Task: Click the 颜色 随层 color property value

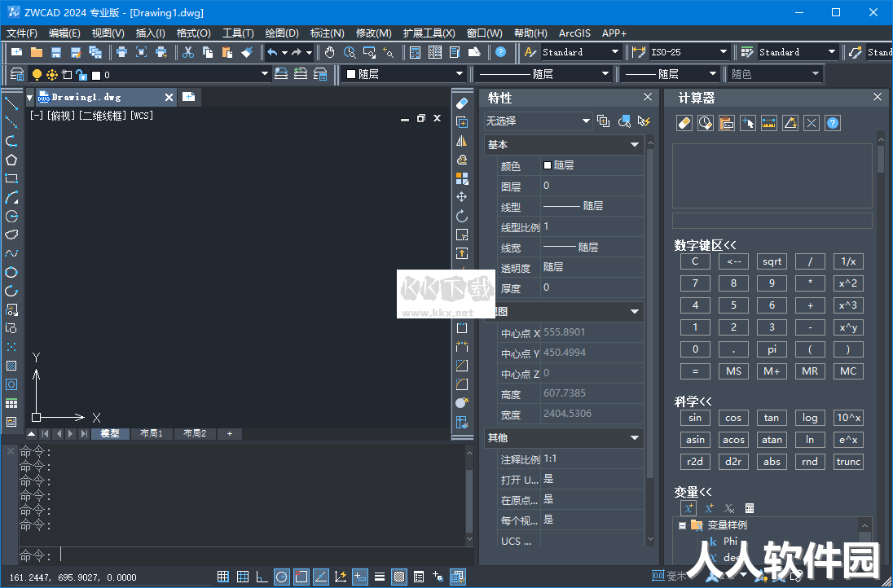Action: [592, 165]
